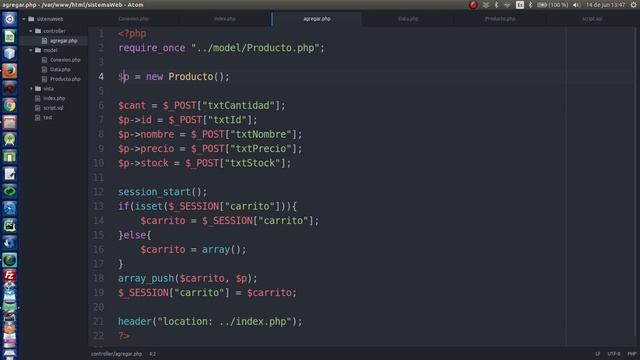Click line number 13 in the gutter
Viewport: 640px width, 360px height.
(98, 206)
